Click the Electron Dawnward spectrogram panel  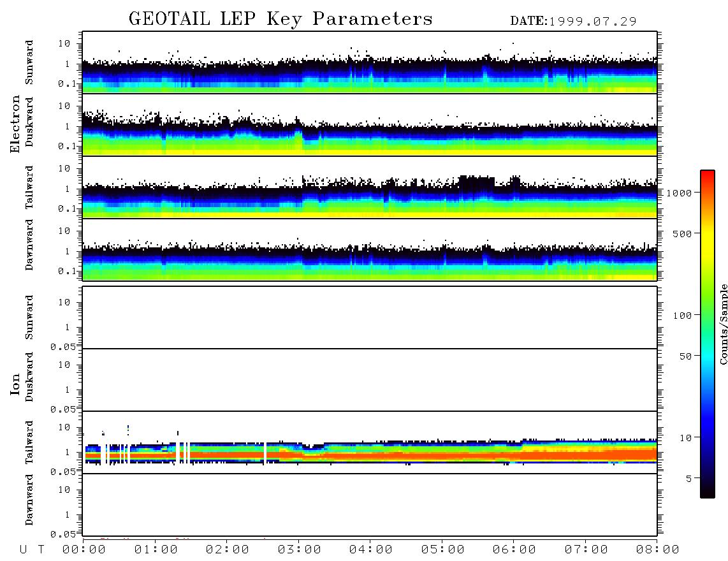(x=370, y=250)
